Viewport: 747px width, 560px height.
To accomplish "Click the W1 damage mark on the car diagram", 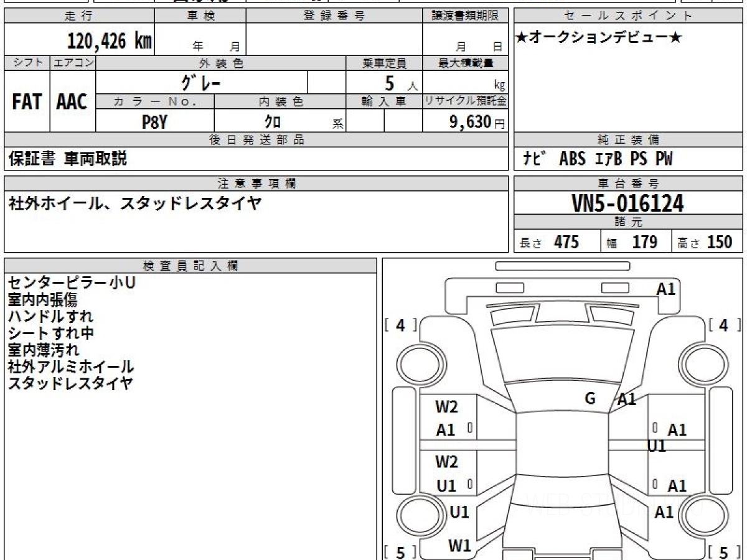I will click(x=459, y=546).
